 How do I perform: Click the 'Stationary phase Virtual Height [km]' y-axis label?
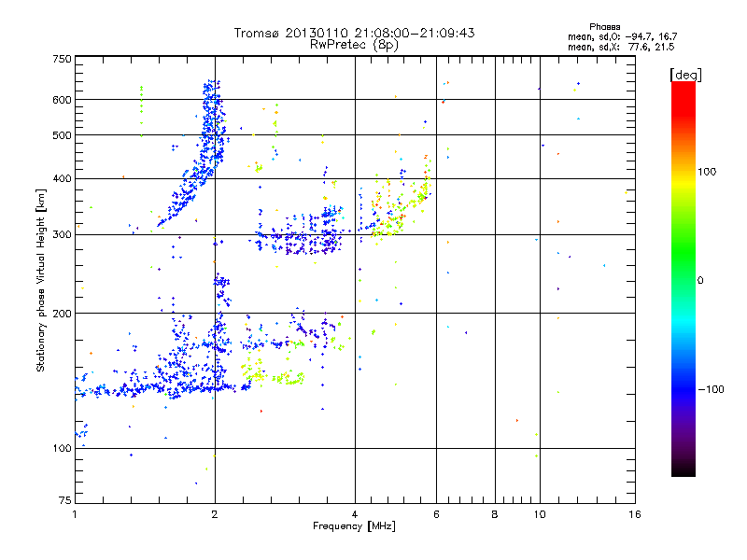tap(40, 280)
